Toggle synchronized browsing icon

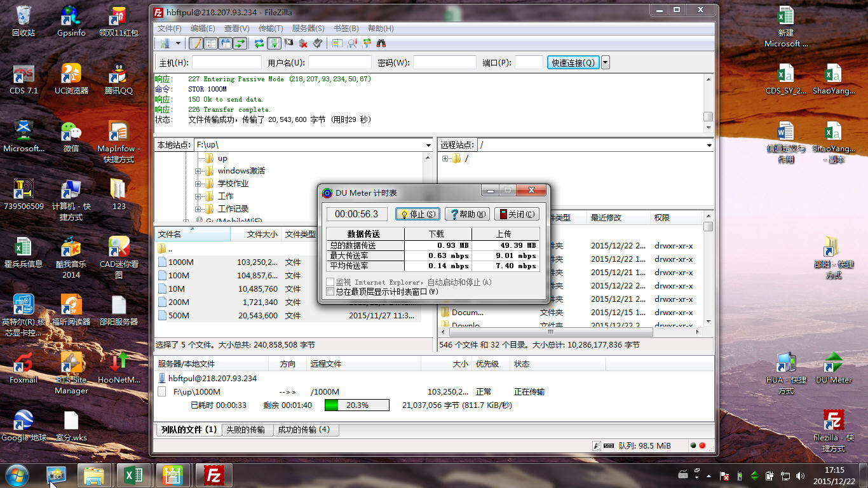point(367,43)
